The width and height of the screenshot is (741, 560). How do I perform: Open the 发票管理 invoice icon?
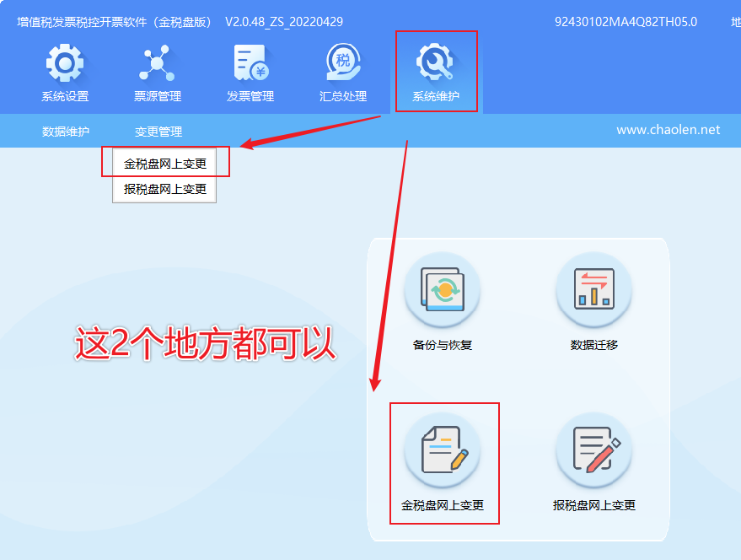(x=251, y=63)
